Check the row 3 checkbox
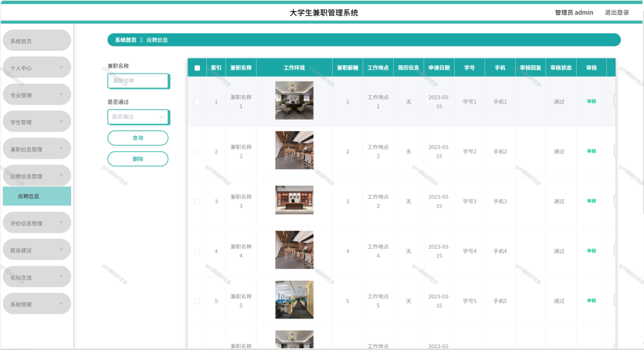Screen dimensions: 644x350 (x=197, y=201)
